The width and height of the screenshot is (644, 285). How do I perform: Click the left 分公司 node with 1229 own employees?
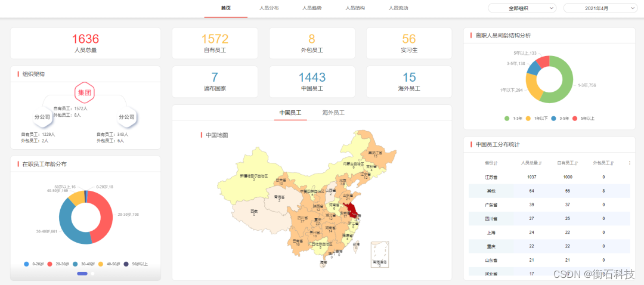point(42,117)
